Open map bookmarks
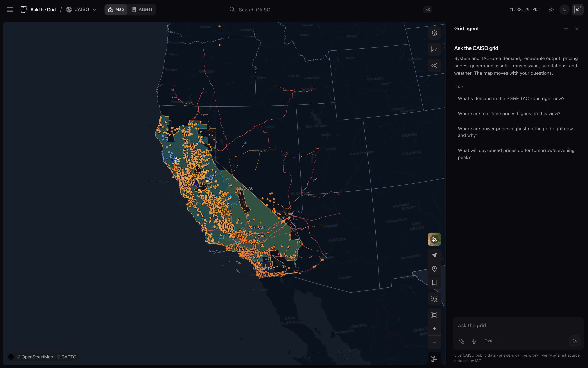The image size is (588, 368). 434,283
